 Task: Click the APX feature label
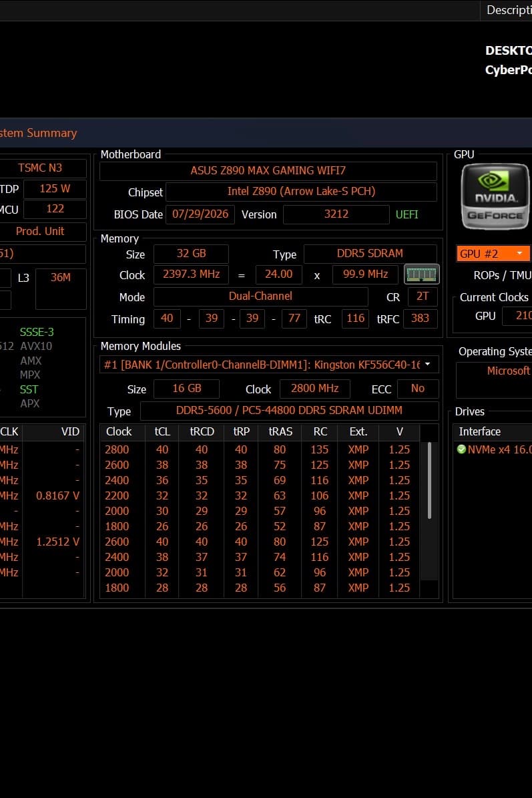[30, 403]
